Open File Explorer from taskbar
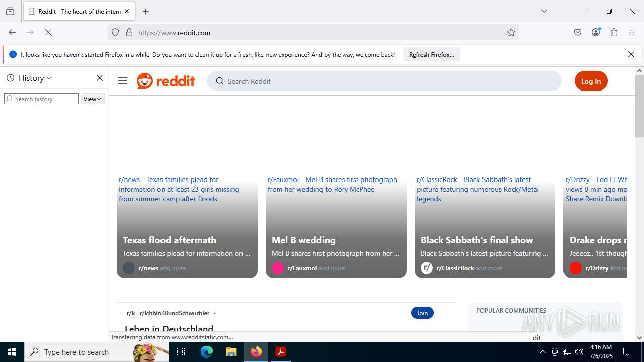 tap(231, 352)
